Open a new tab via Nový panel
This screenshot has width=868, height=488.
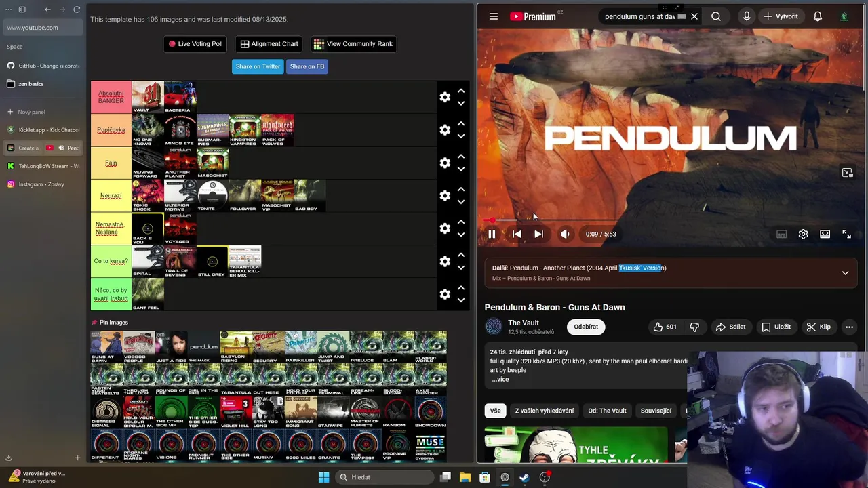(x=43, y=112)
